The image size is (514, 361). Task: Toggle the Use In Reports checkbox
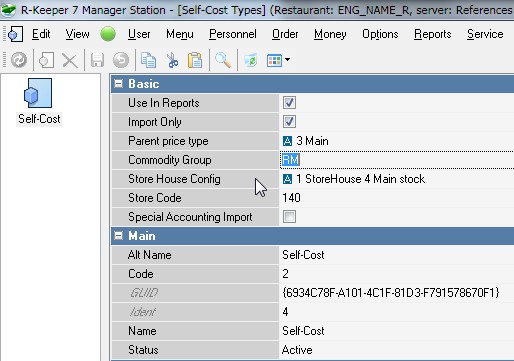coord(289,103)
